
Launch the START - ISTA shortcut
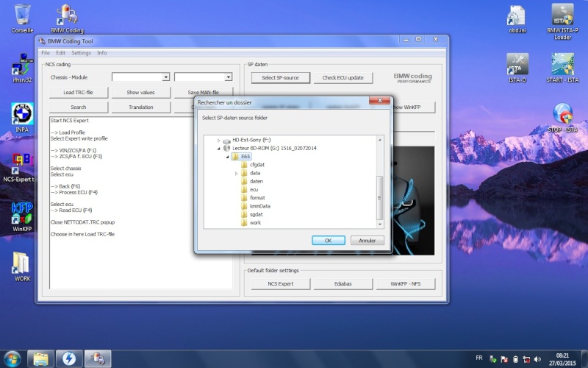tap(562, 68)
